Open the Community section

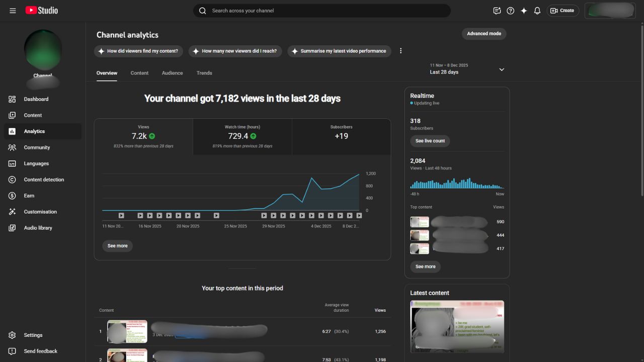click(37, 147)
